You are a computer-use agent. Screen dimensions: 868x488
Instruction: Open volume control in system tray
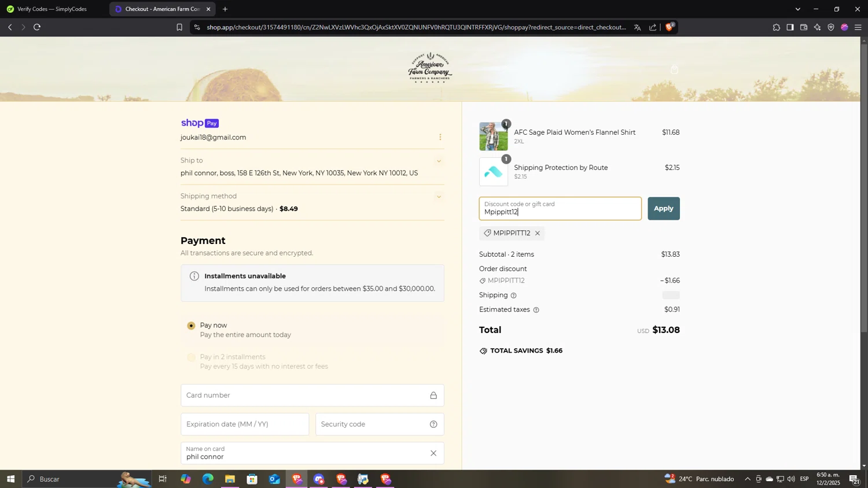791,479
